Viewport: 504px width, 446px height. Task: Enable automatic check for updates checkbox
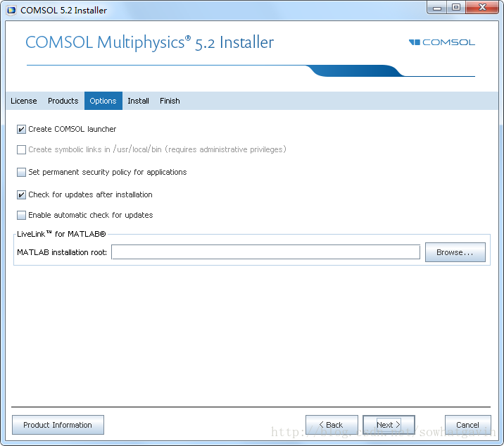[21, 215]
